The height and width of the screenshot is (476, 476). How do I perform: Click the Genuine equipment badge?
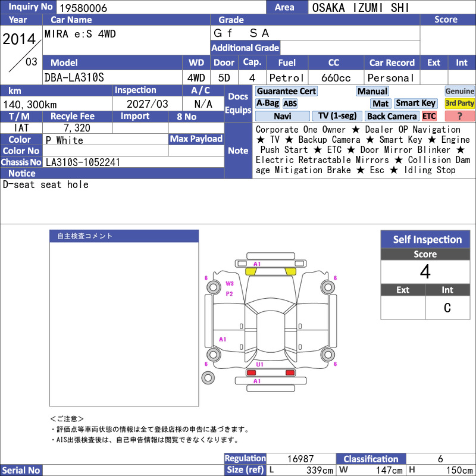(x=459, y=91)
